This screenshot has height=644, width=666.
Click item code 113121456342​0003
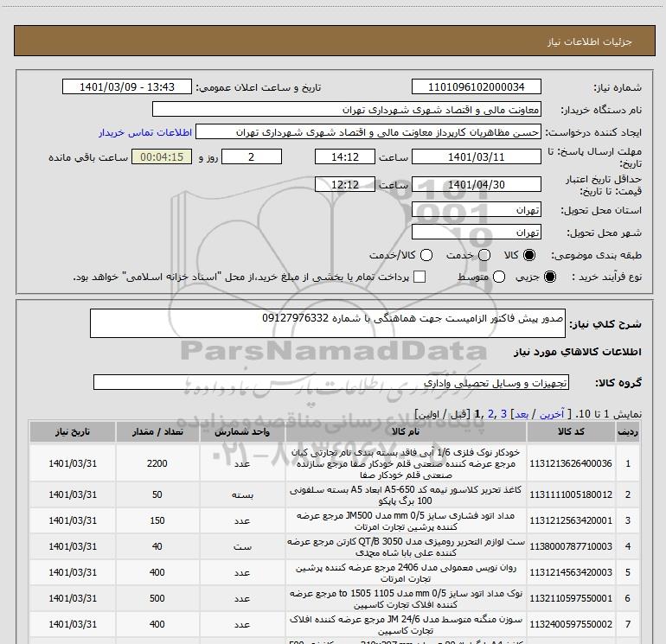pos(571,572)
